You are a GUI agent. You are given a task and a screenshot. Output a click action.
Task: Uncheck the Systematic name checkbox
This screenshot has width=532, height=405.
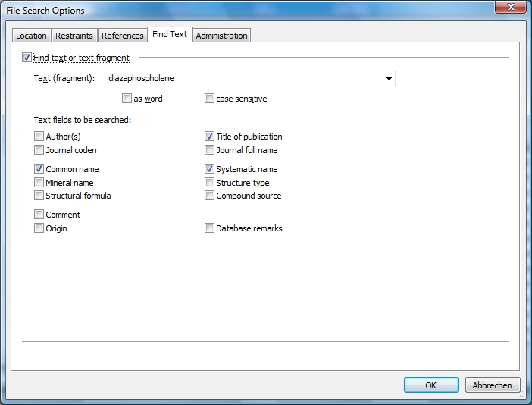[210, 169]
